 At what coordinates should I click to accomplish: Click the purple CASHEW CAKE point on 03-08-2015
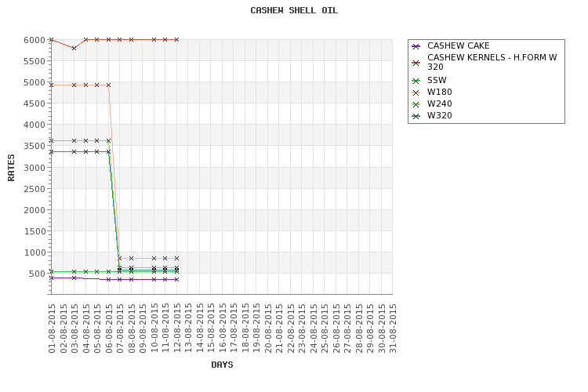(74, 278)
